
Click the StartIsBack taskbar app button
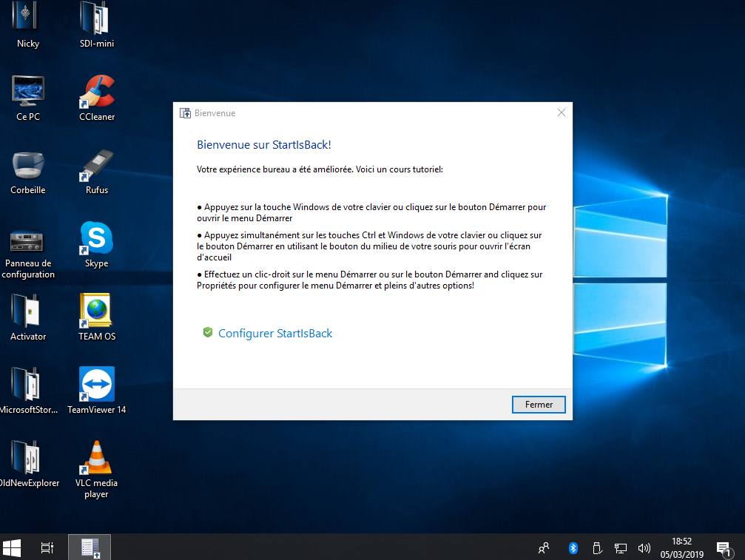(90, 547)
